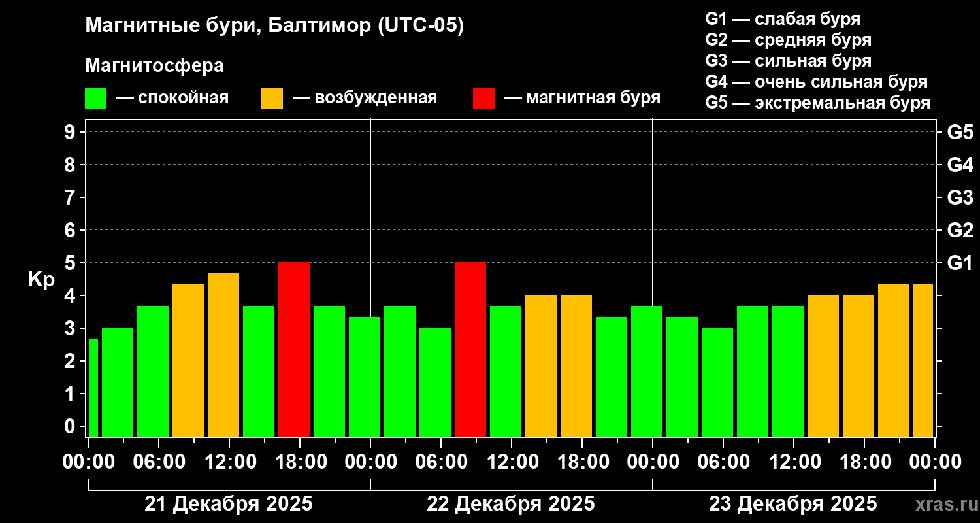
Task: Click the '18:00' time label for 21 December
Action: (x=300, y=462)
